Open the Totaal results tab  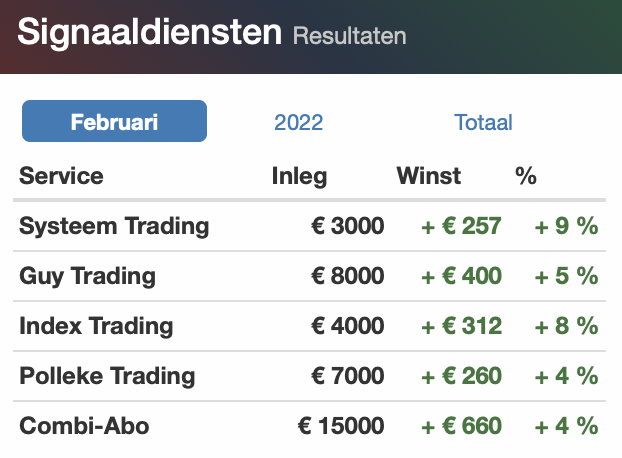pyautogui.click(x=483, y=122)
